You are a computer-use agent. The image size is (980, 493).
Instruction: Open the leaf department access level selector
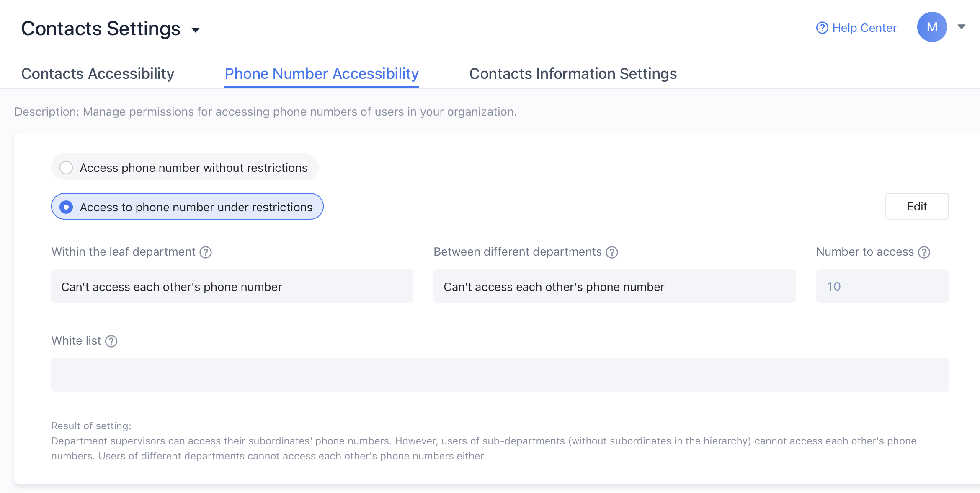(x=232, y=286)
